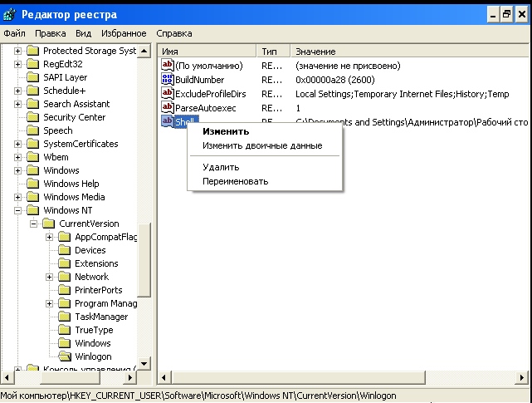Sort values by the Значение column header
The image size is (532, 403).
pos(409,52)
